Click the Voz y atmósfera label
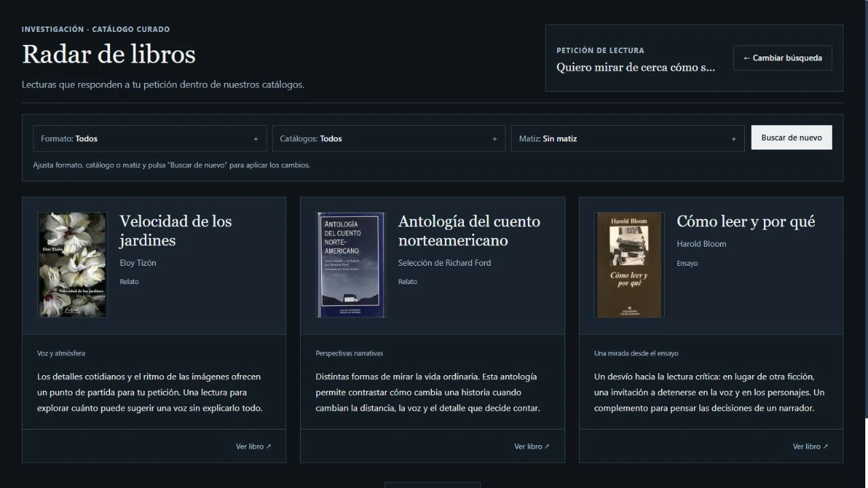The height and width of the screenshot is (488, 868). [x=61, y=353]
